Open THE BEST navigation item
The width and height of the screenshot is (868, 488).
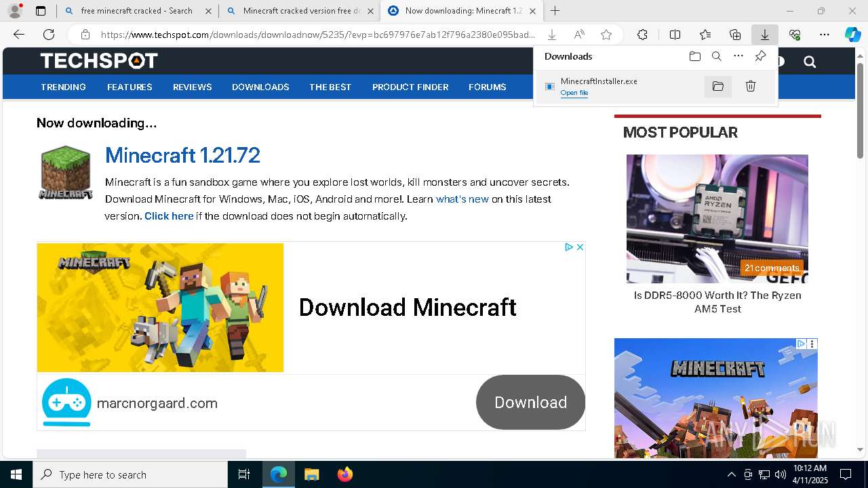coord(330,87)
